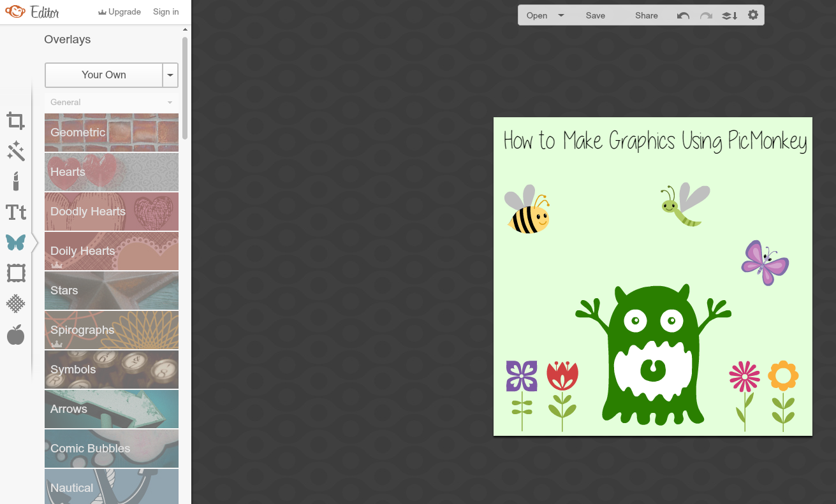Screen dimensions: 836x504
Task: Undo the last action
Action: (683, 15)
